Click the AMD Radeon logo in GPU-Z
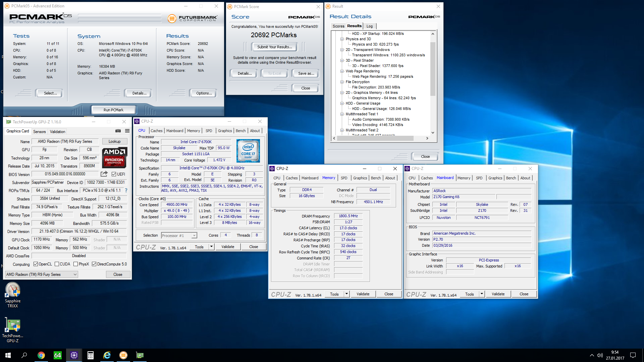 (114, 158)
